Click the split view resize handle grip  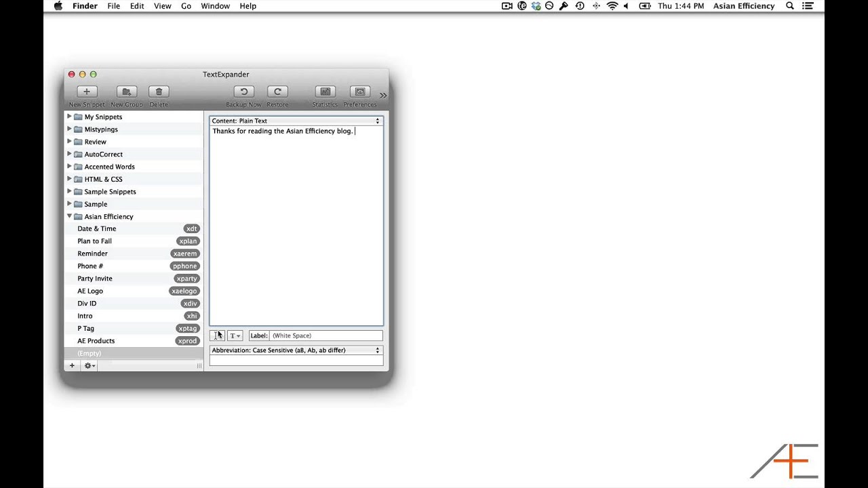pos(199,366)
